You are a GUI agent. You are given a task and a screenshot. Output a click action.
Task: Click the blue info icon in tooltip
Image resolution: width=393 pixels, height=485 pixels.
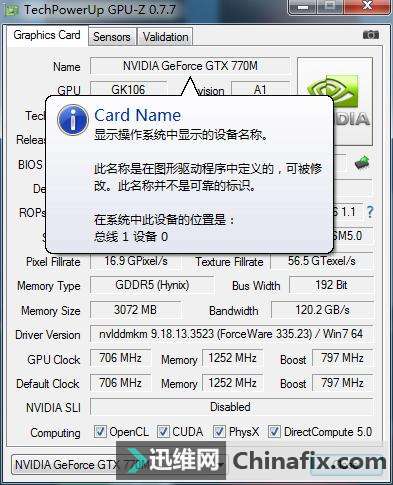pyautogui.click(x=73, y=120)
